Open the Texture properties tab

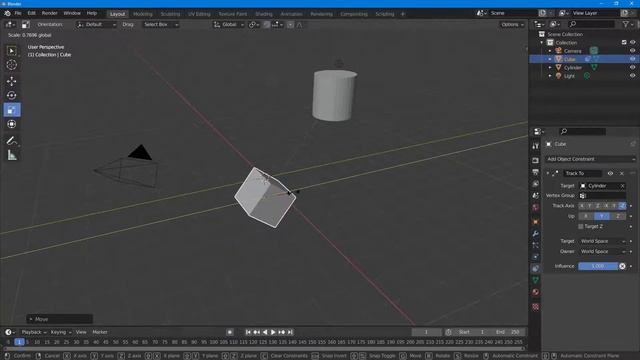coord(536,307)
